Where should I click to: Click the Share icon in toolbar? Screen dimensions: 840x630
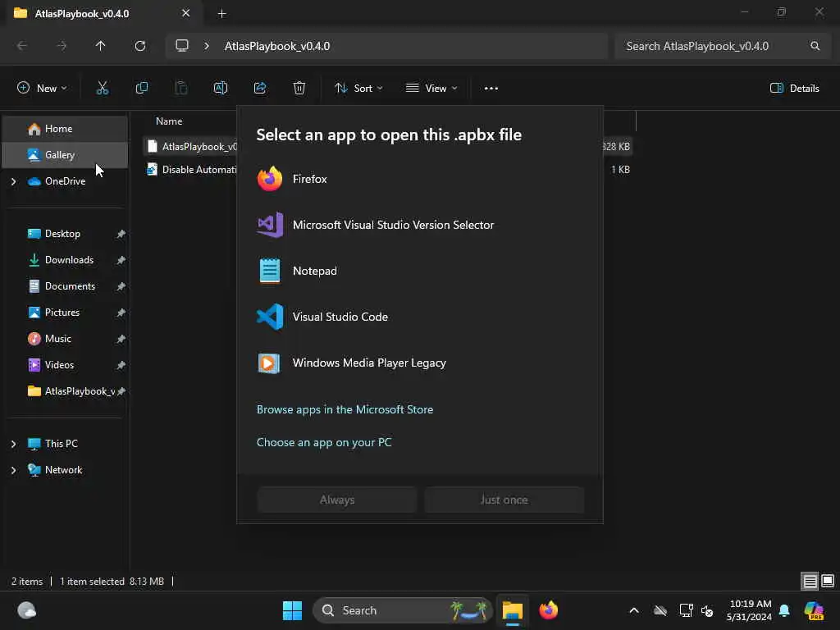coord(260,89)
